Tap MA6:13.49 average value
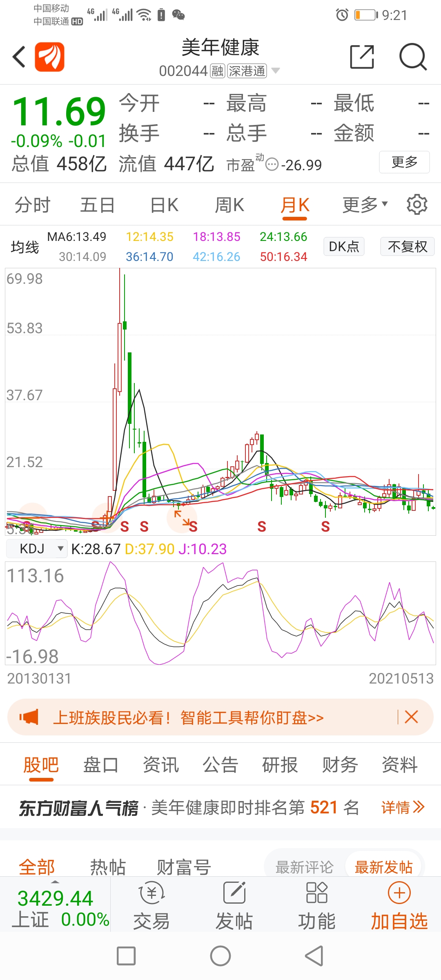 [x=77, y=236]
